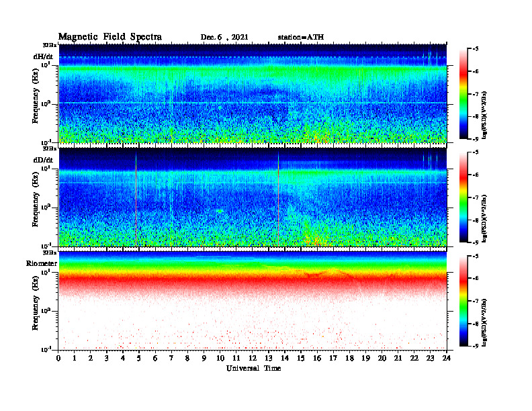This screenshot has height=411, width=532.
Task: Click the red vertical spike near hour 5 in dD/dt
Action: (136, 200)
